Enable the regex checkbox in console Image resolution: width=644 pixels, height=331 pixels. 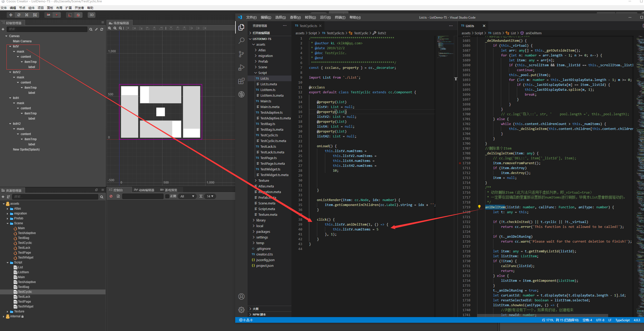[167, 196]
